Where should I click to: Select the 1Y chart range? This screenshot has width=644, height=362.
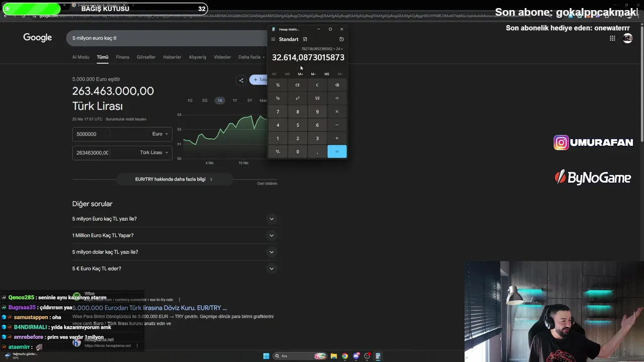click(x=234, y=101)
